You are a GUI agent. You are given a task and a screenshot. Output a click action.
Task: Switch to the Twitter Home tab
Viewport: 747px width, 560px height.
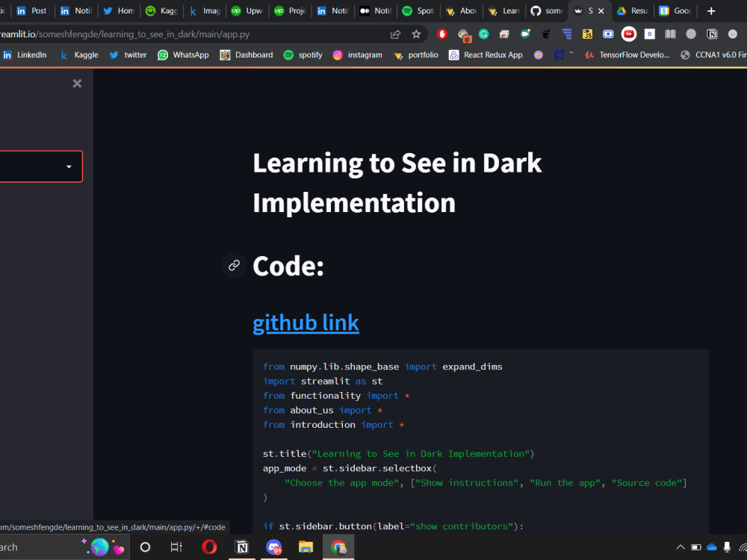coord(119,11)
